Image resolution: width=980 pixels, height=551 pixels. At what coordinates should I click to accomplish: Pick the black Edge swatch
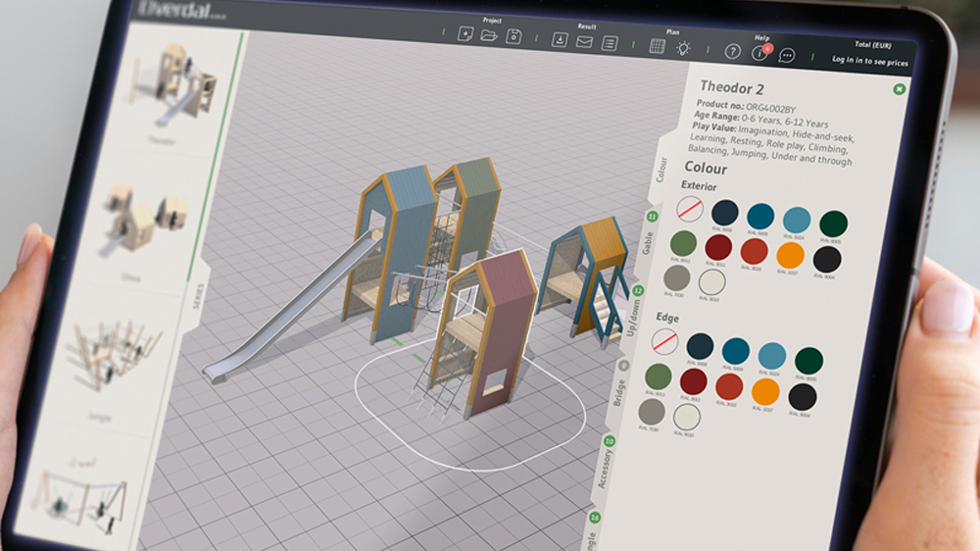pyautogui.click(x=802, y=396)
